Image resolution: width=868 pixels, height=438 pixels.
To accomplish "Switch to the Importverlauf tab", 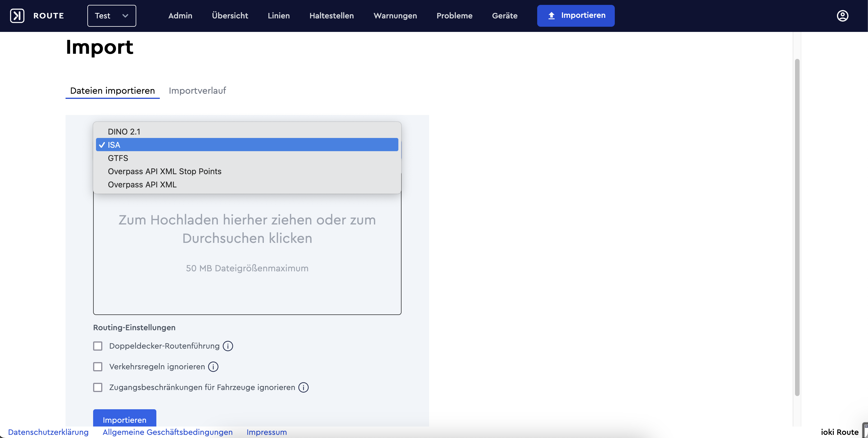I will coord(197,91).
